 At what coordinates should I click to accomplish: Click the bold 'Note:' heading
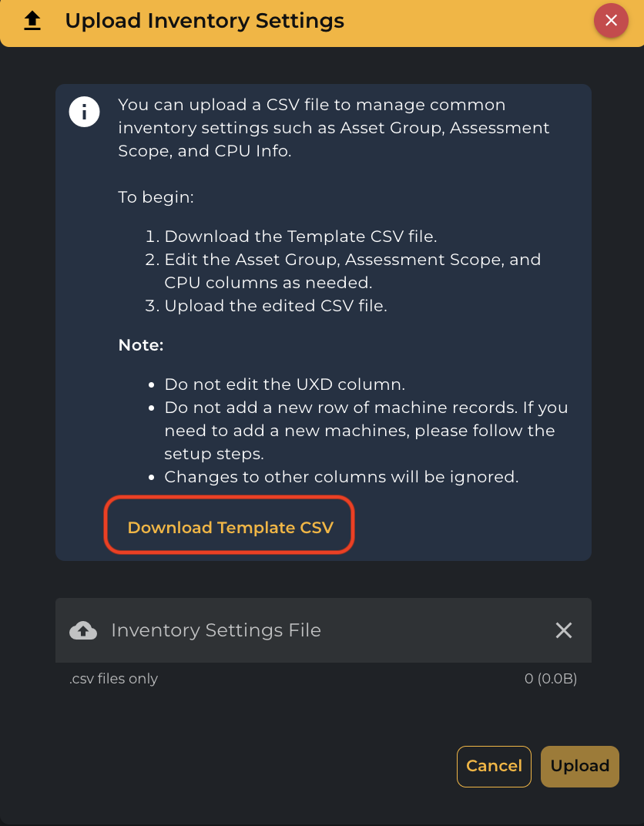[x=141, y=345]
